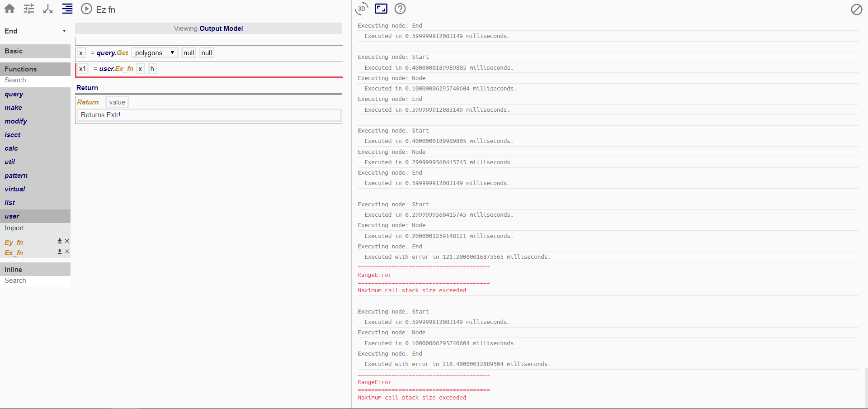868x409 pixels.
Task: Open the help question mark icon
Action: (401, 9)
